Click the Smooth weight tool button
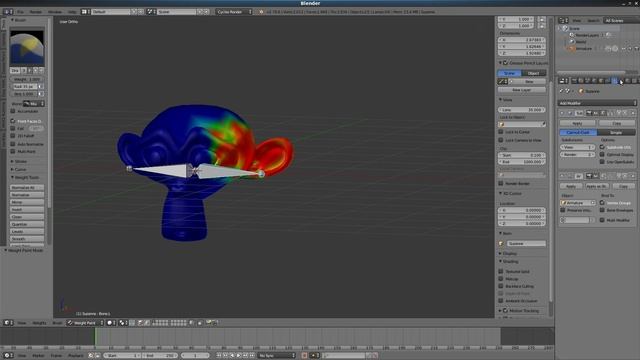Screen dimensions: 640x360 (x=27, y=239)
